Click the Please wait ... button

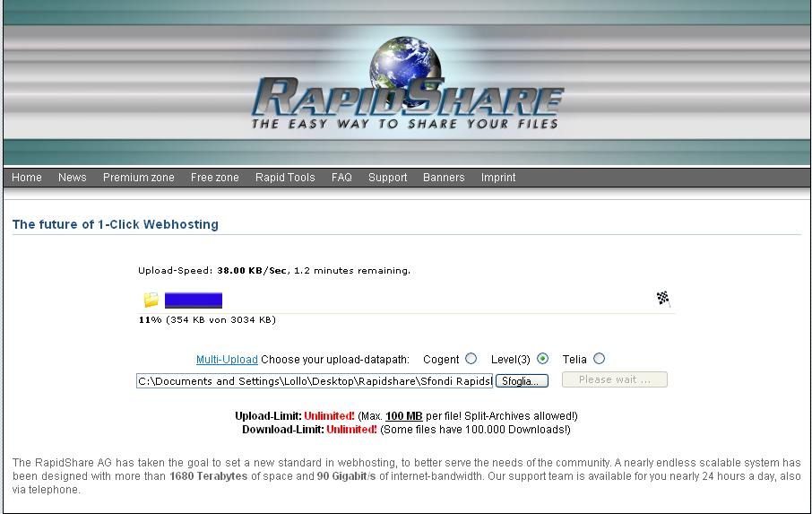615,379
